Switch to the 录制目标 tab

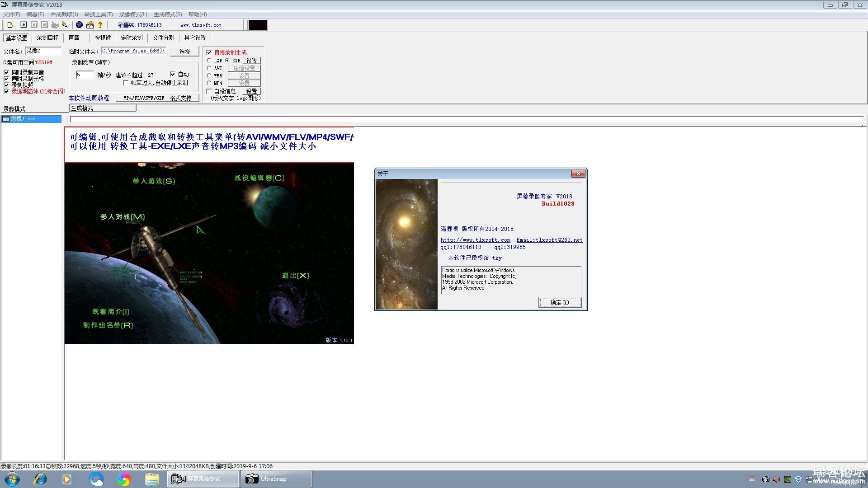point(47,38)
